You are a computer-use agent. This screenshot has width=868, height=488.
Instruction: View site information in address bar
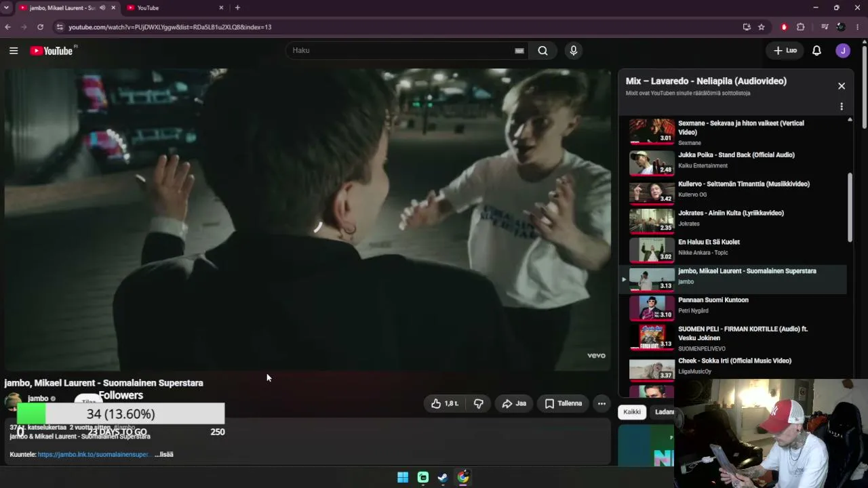60,27
